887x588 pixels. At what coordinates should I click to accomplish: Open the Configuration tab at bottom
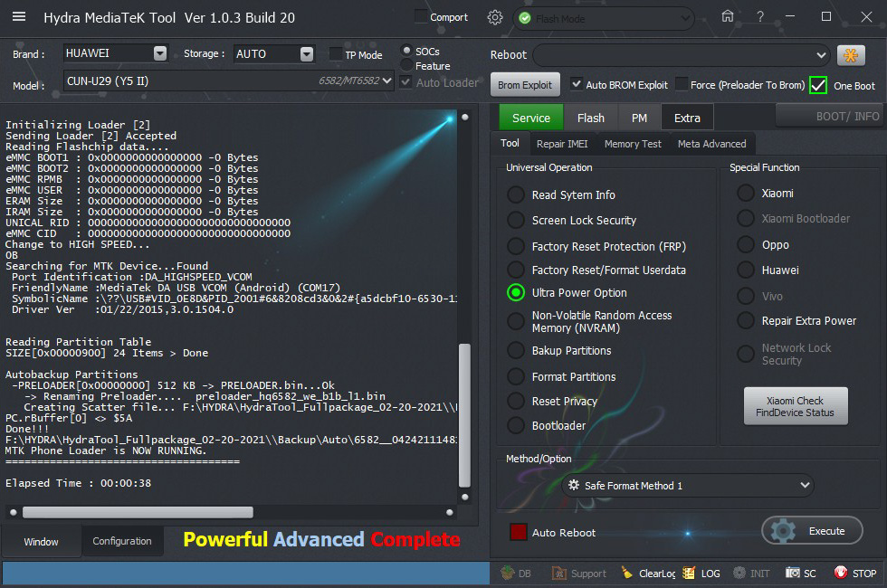click(x=122, y=541)
